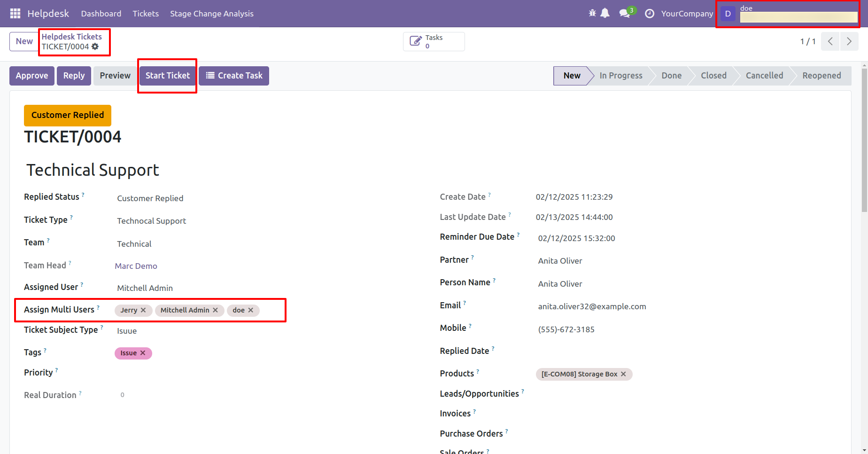
Task: Go to next record arrow
Action: point(849,41)
